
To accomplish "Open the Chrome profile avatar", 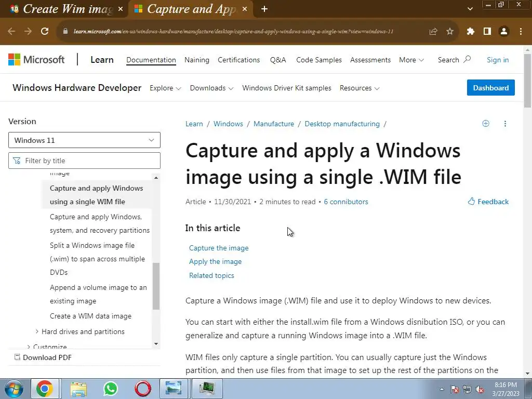I will [504, 31].
